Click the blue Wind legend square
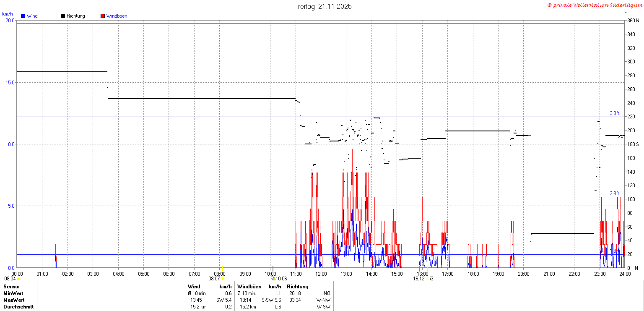 (23, 16)
